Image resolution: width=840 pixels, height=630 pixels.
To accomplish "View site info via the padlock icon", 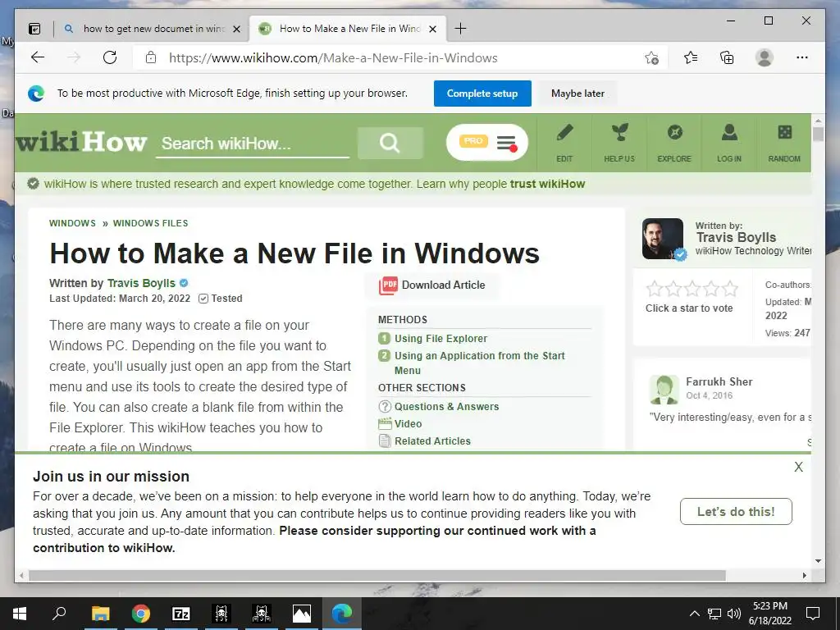I will click(151, 57).
